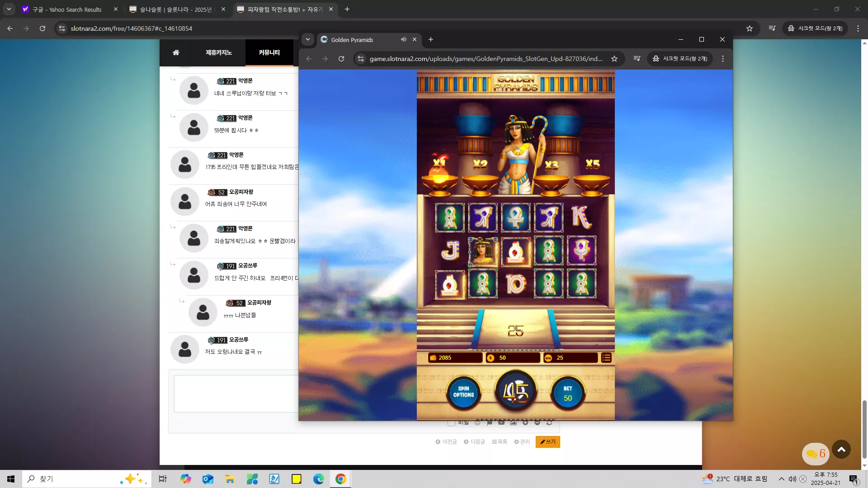Image resolution: width=868 pixels, height=488 pixels.
Task: Launch Copilot from the taskbar
Action: click(x=186, y=479)
